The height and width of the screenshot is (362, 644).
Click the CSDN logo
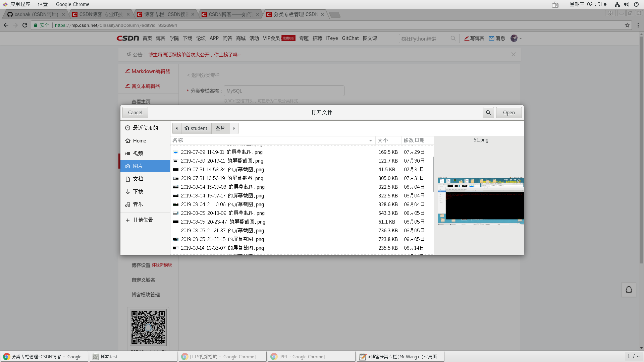coord(127,38)
